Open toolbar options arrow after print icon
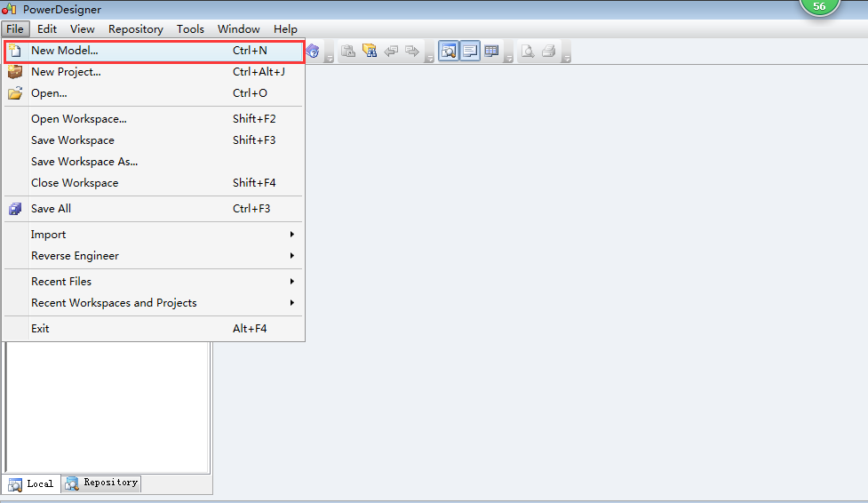This screenshot has height=503, width=868. click(566, 58)
